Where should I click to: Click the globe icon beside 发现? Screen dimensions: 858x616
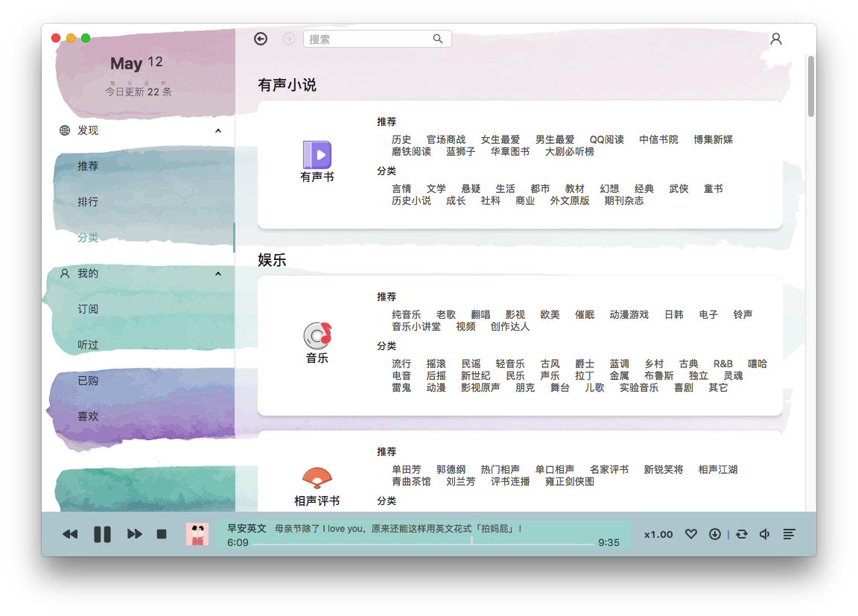(65, 130)
